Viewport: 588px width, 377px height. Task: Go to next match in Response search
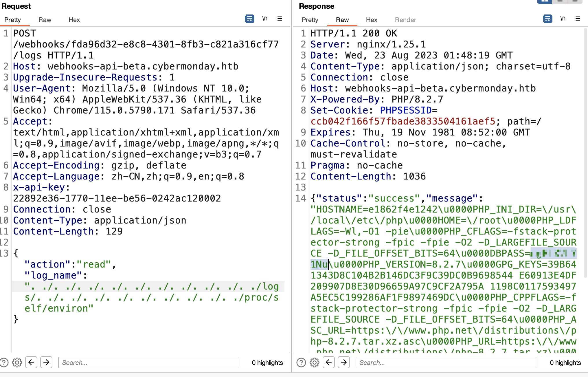pyautogui.click(x=344, y=362)
